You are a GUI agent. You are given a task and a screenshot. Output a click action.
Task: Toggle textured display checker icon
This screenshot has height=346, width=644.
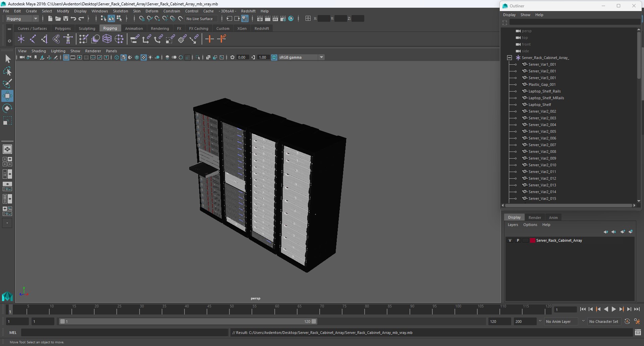pos(144,57)
